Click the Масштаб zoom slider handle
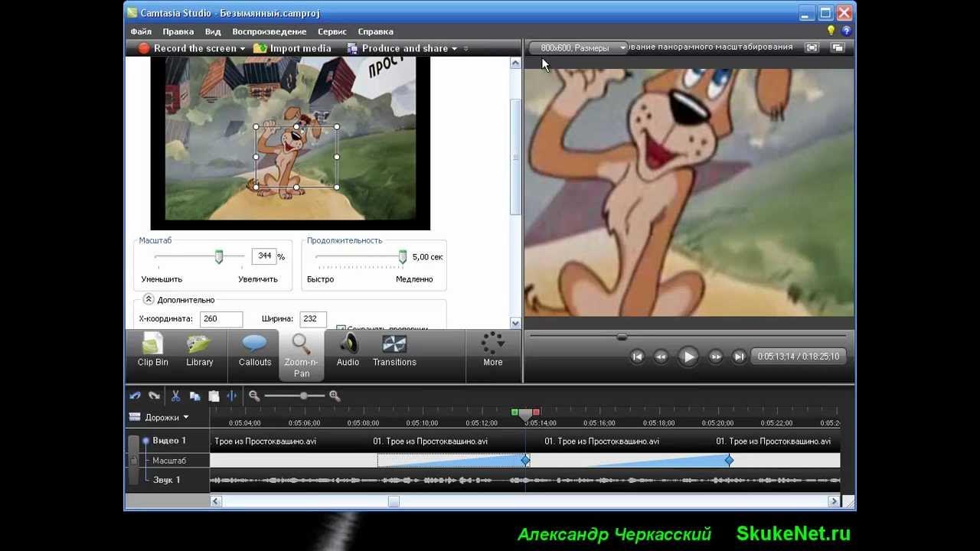980x551 pixels. coord(218,257)
